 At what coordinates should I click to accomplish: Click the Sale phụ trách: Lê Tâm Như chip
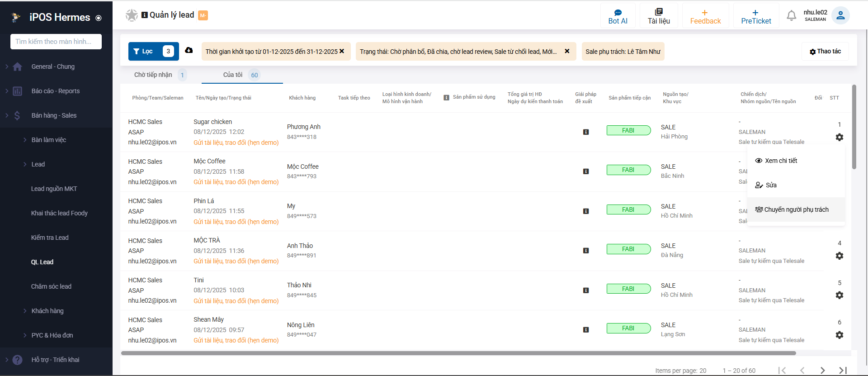click(x=623, y=52)
